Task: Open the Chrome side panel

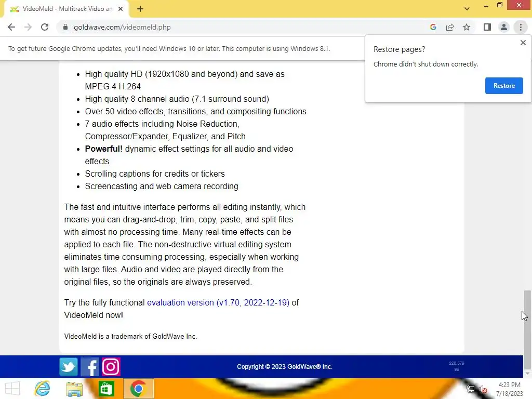Action: pyautogui.click(x=487, y=27)
